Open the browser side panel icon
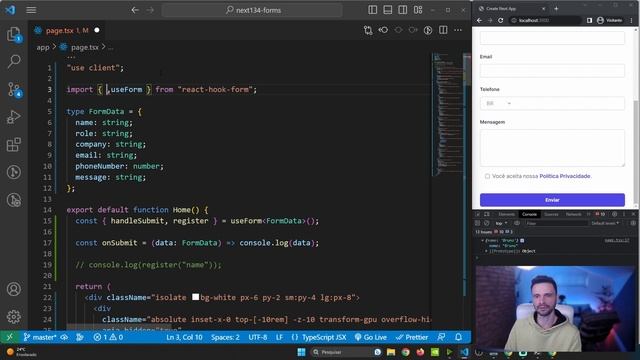640x360 pixels. coord(589,20)
